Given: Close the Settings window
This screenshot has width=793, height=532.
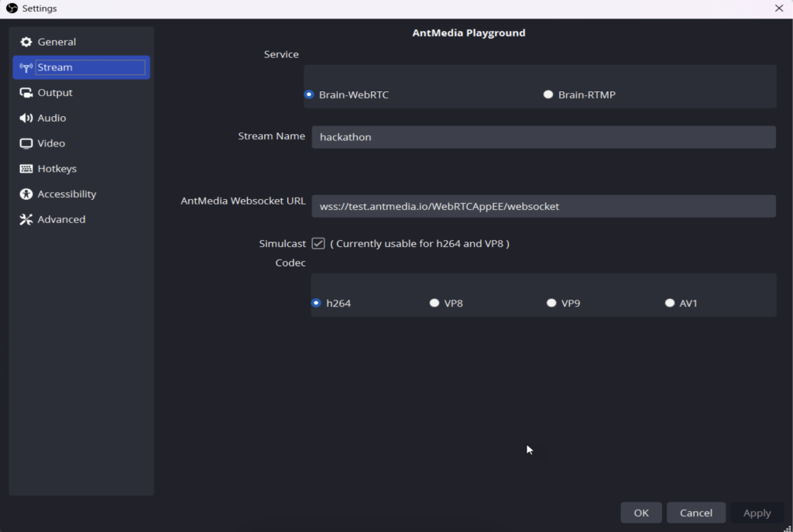Looking at the screenshot, I should pyautogui.click(x=779, y=8).
